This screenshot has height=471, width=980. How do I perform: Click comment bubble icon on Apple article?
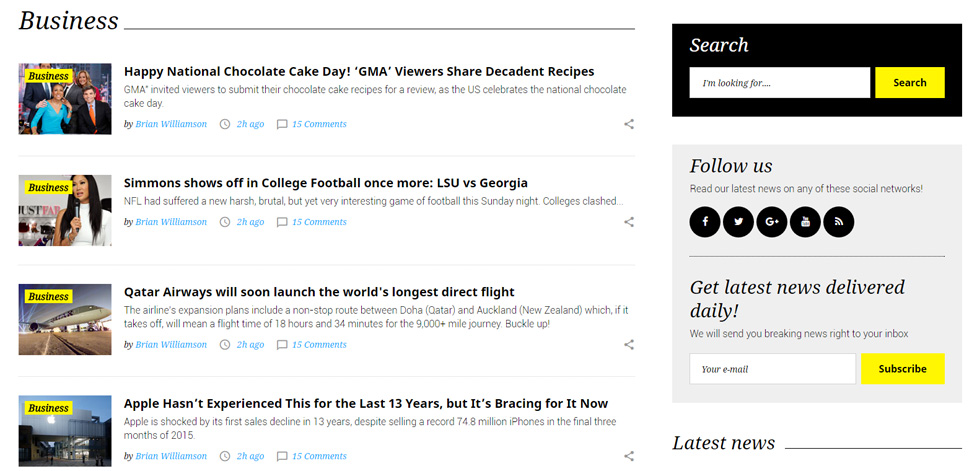[282, 457]
